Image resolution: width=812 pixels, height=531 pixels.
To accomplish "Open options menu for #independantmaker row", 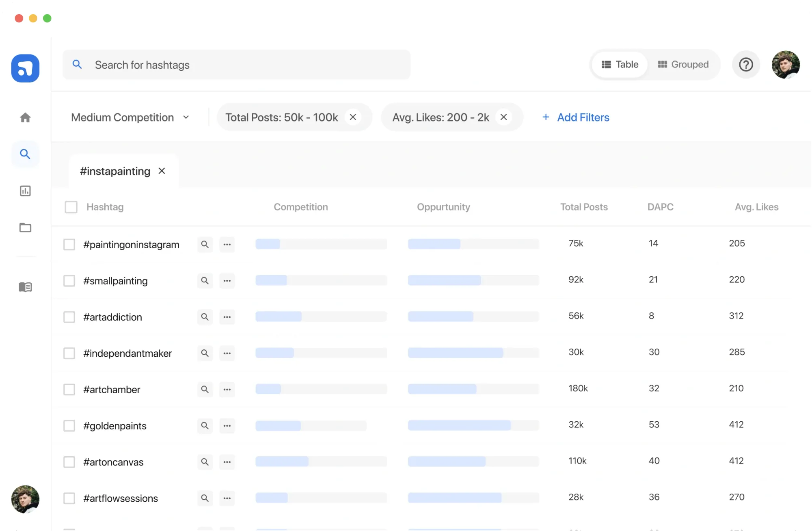I will (x=227, y=353).
